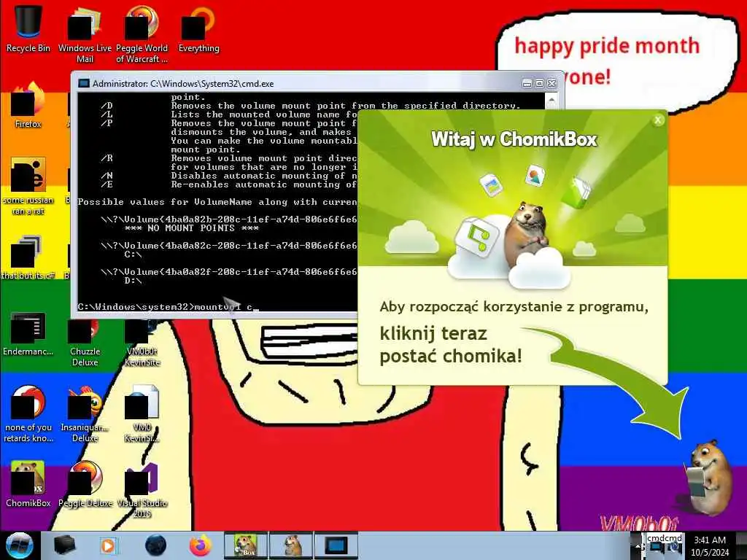Select the Endermanc... desktop icon
Viewport: 747px width, 560px height.
[28, 333]
